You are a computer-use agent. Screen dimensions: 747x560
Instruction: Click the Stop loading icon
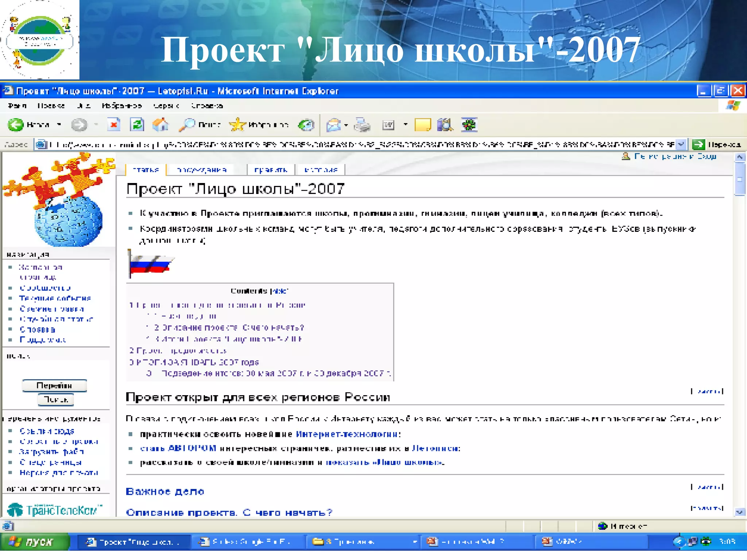coord(113,125)
